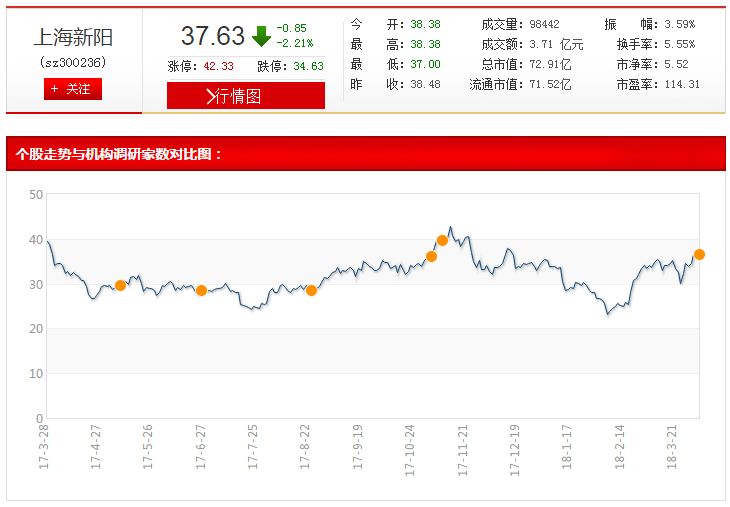This screenshot has width=730, height=507.
Task: Click the green down arrow price icon
Action: pyautogui.click(x=261, y=36)
